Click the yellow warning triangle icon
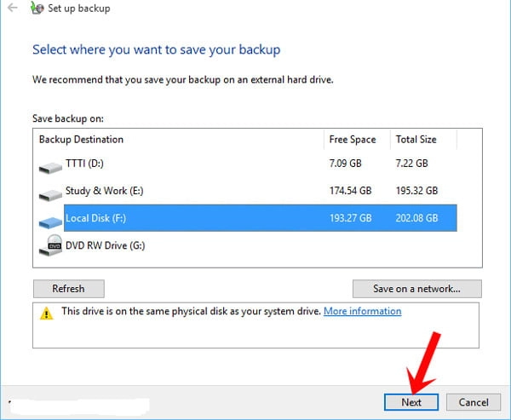The height and width of the screenshot is (420, 511). pos(46,312)
